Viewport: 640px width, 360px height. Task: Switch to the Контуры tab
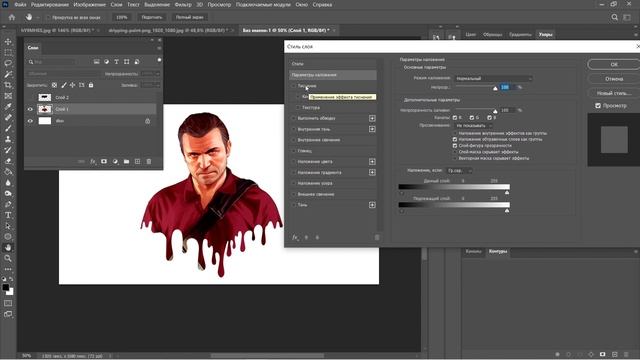pyautogui.click(x=498, y=251)
